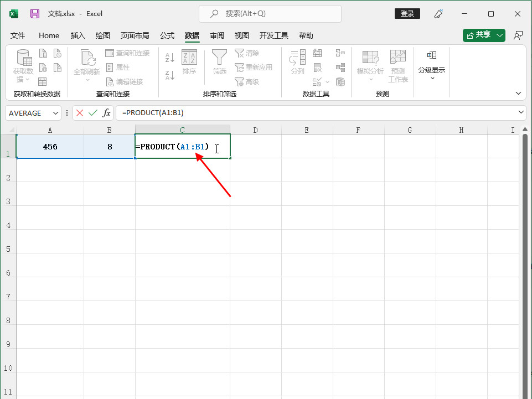This screenshot has height=399, width=532.
Task: Open Queries & Connections (查询和连接) pane
Action: click(x=127, y=53)
